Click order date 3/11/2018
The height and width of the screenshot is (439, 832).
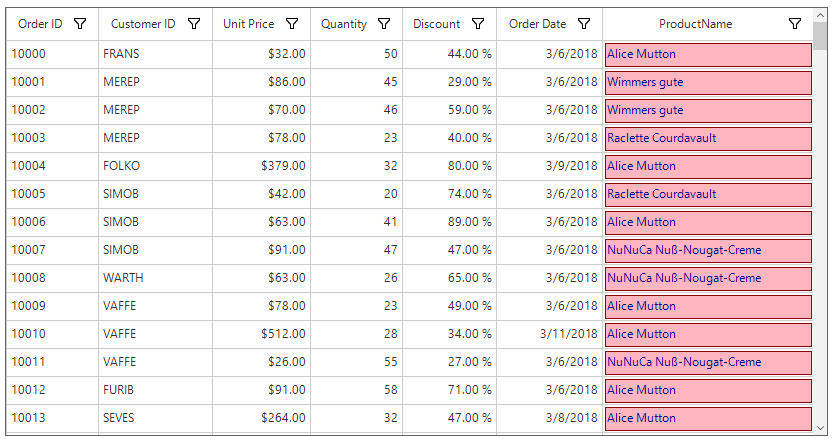[x=550, y=334]
